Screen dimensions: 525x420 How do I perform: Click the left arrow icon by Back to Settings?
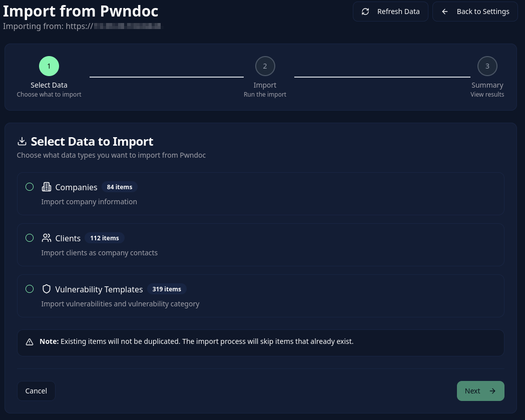(444, 12)
